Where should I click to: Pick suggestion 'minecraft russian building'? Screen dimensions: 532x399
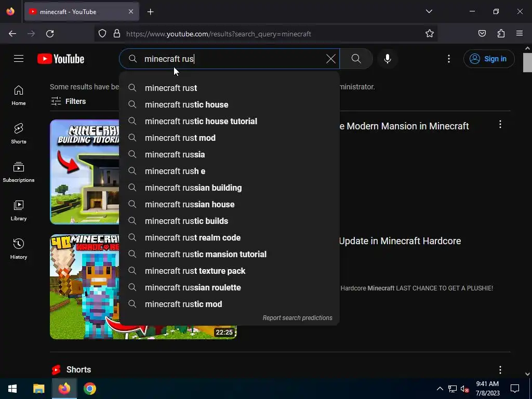tap(229, 188)
